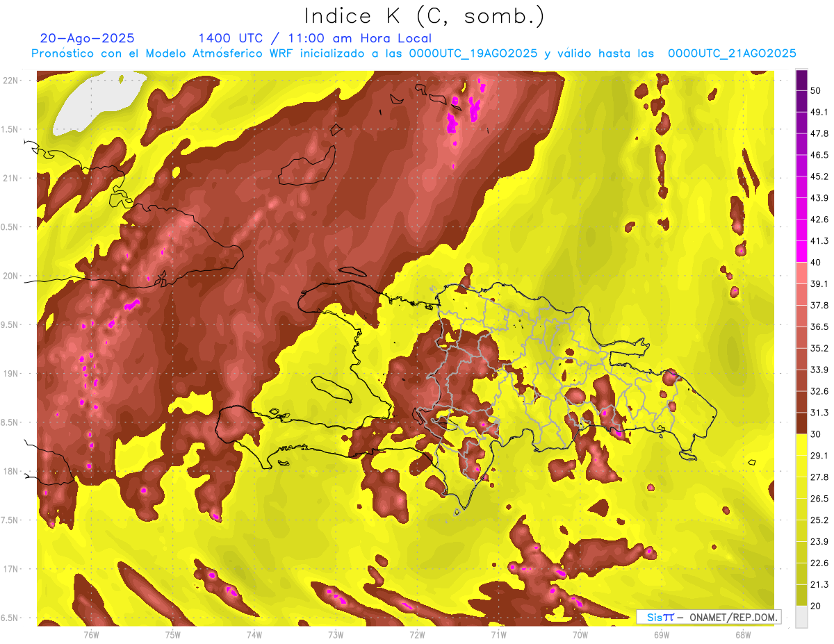Click the 73W longitude label
This screenshot has width=834, height=644.
(335, 634)
